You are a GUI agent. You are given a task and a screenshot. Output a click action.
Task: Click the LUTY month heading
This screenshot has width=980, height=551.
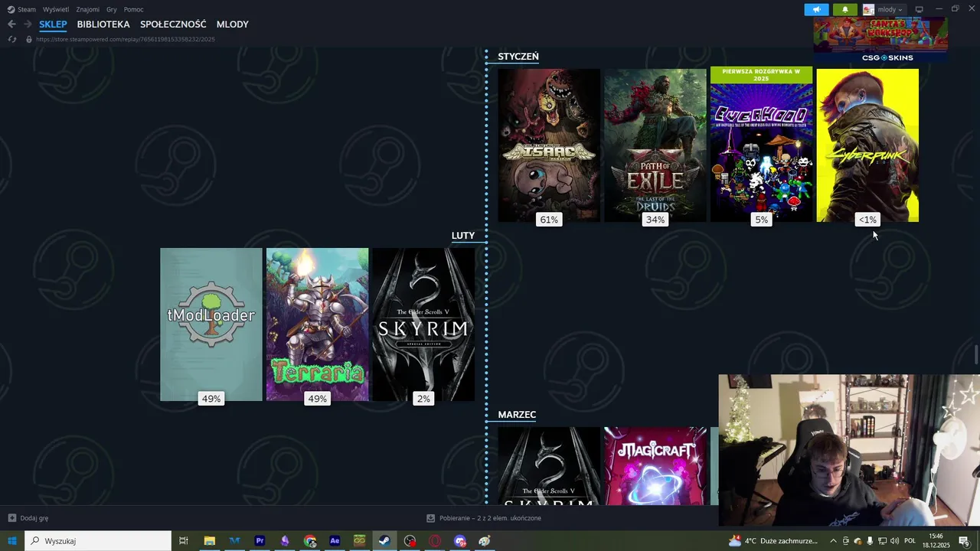click(463, 236)
